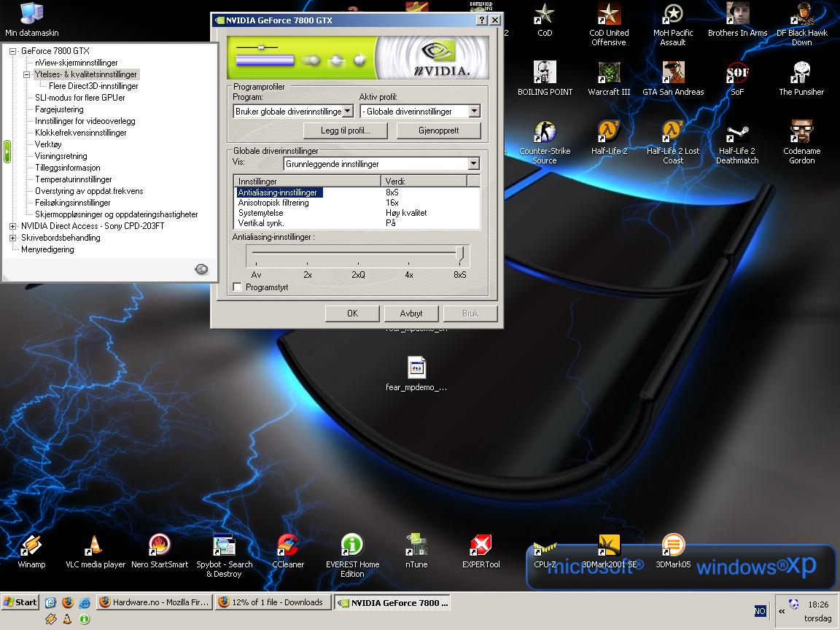Image resolution: width=840 pixels, height=630 pixels.
Task: Open 3DMark05 desktop shortcut
Action: click(673, 551)
